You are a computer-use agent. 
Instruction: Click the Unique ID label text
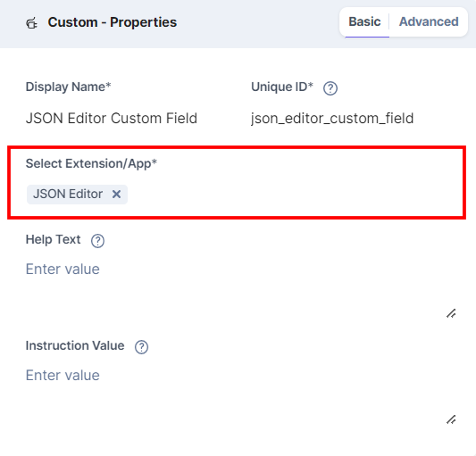point(282,87)
